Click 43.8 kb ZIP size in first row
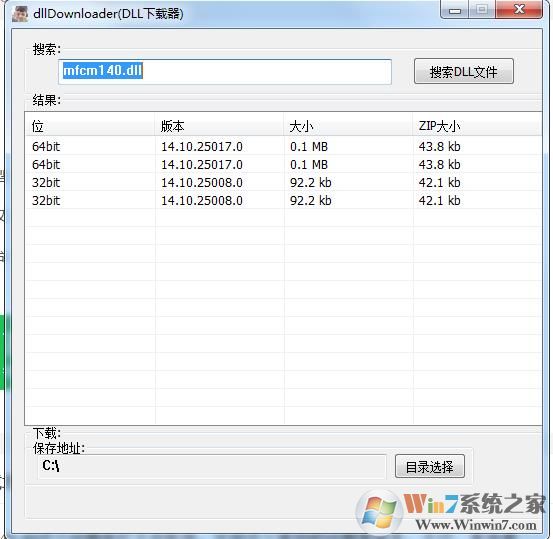Screen dimensions: 553x539 click(439, 146)
